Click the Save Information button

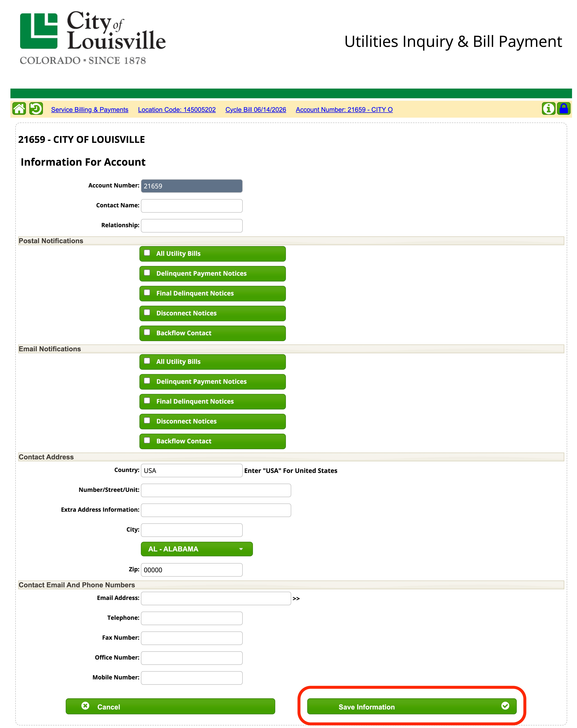coord(412,707)
